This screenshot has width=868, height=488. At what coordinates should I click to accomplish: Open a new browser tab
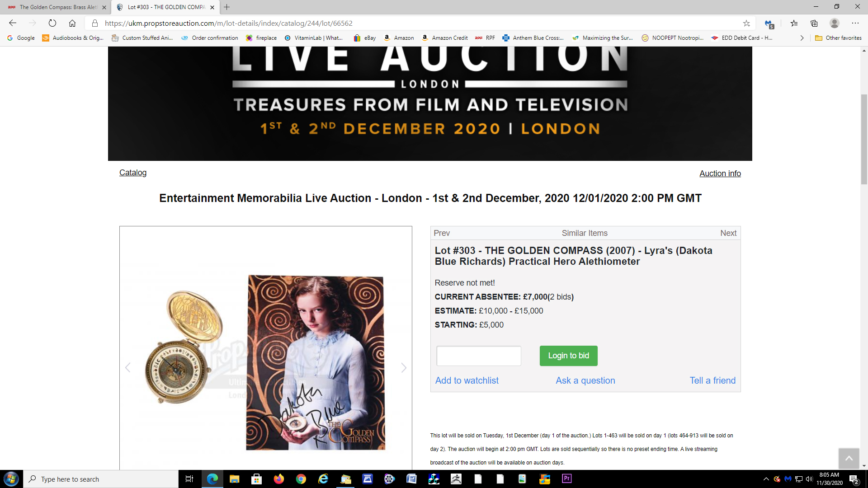pos(227,7)
